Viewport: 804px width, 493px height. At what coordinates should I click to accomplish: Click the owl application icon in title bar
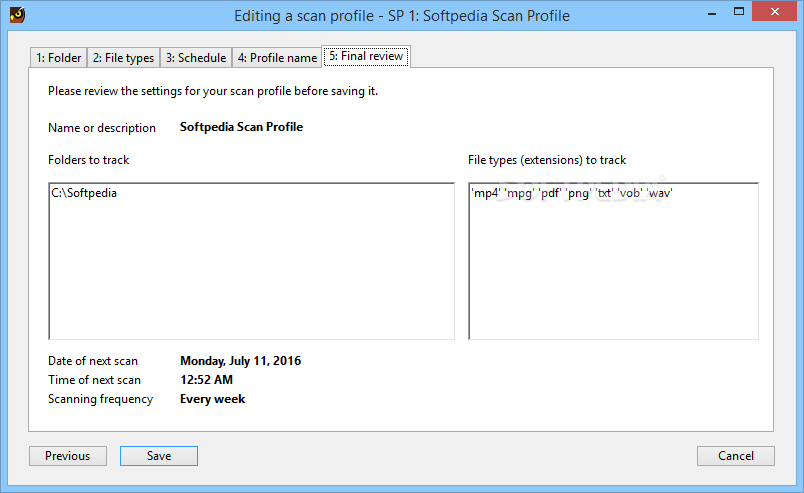17,15
